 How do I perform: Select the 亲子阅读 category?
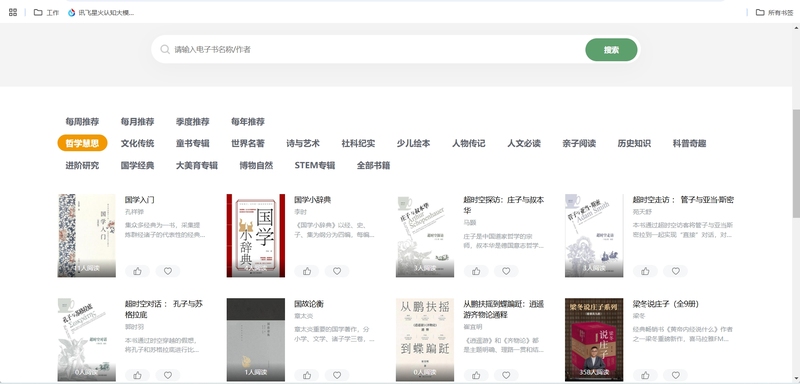(579, 143)
